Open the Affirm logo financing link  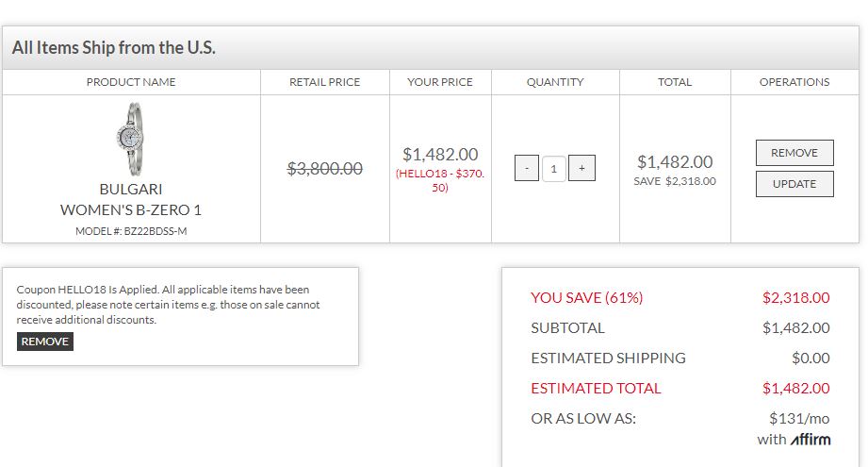(x=810, y=440)
